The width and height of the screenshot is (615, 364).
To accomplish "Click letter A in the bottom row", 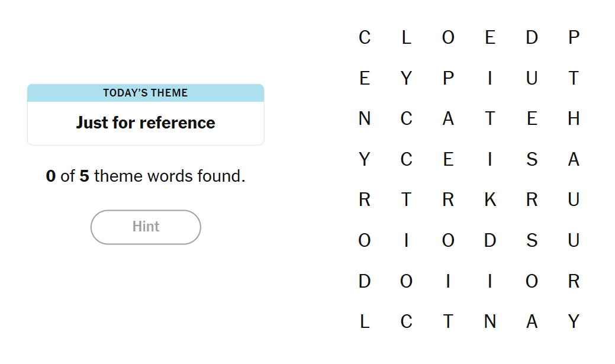I will coord(532,321).
